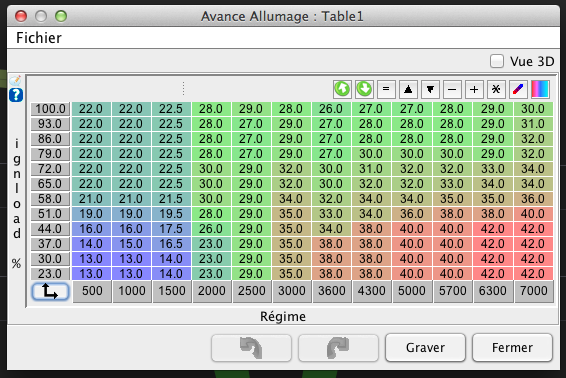Select cell 36.0 at load 51.0, 5000 RPM
This screenshot has height=378, width=566.
pyautogui.click(x=412, y=214)
